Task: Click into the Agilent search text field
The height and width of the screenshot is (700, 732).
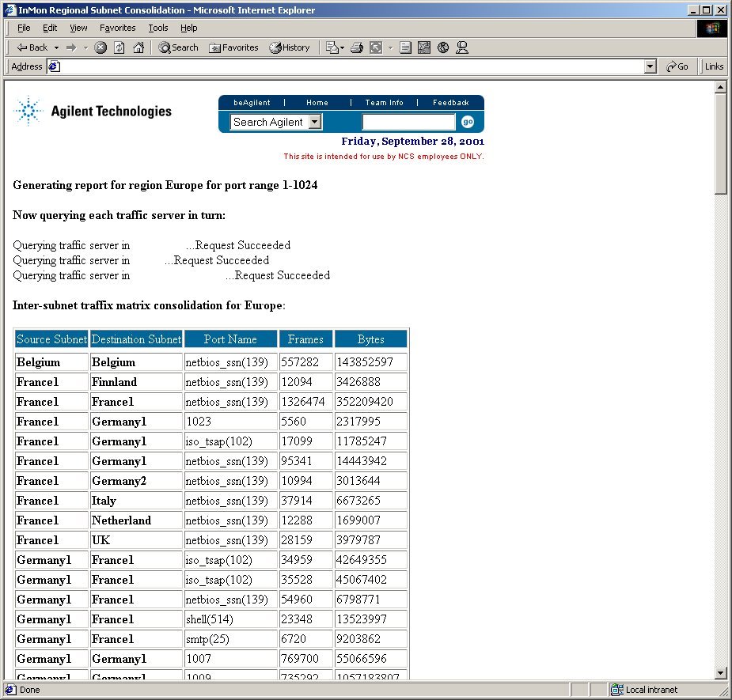Action: tap(408, 122)
